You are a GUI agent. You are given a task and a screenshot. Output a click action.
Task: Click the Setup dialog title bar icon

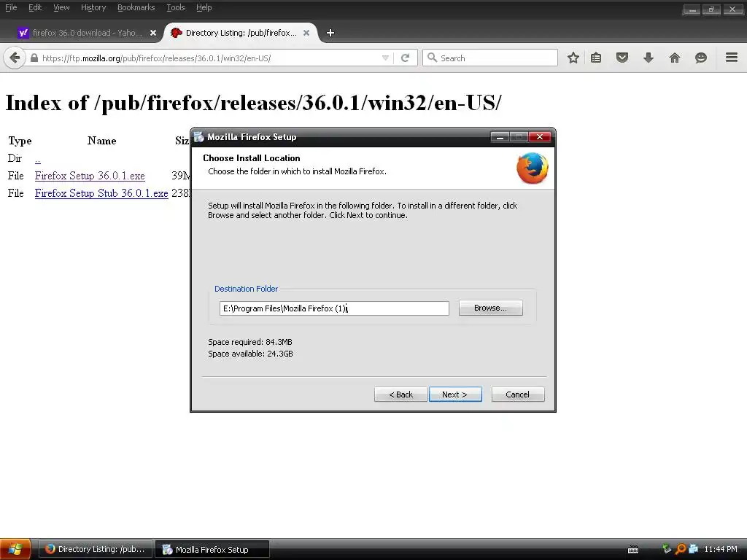point(199,137)
